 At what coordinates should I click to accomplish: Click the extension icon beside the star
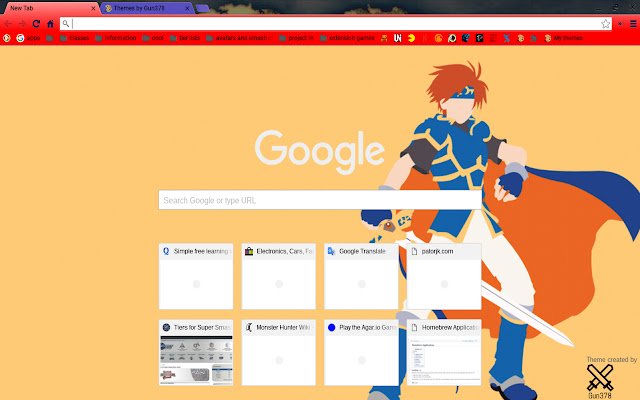pos(620,24)
